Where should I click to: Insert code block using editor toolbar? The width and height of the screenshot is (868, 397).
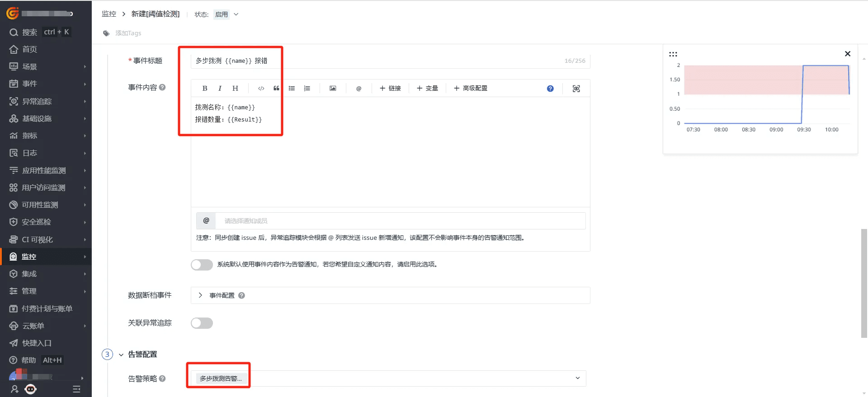point(261,89)
